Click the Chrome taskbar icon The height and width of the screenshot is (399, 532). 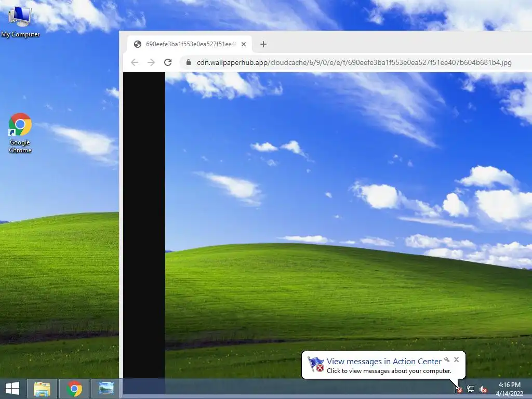pos(74,388)
